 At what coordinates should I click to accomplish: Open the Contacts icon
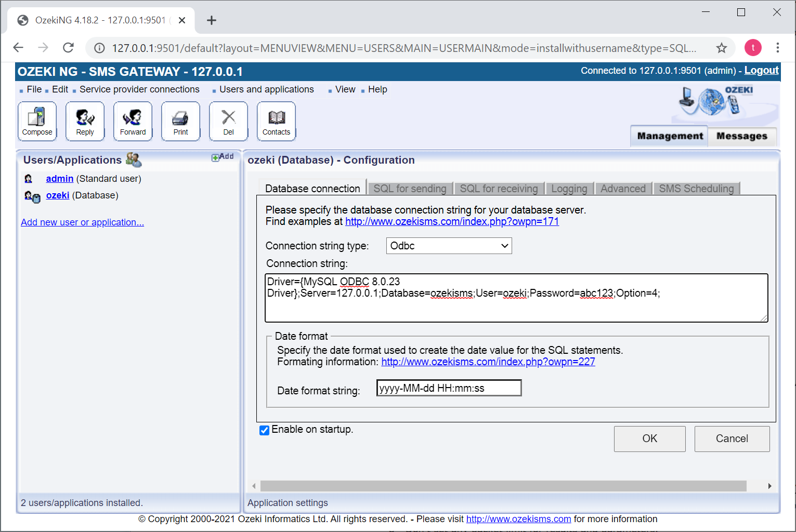click(276, 121)
